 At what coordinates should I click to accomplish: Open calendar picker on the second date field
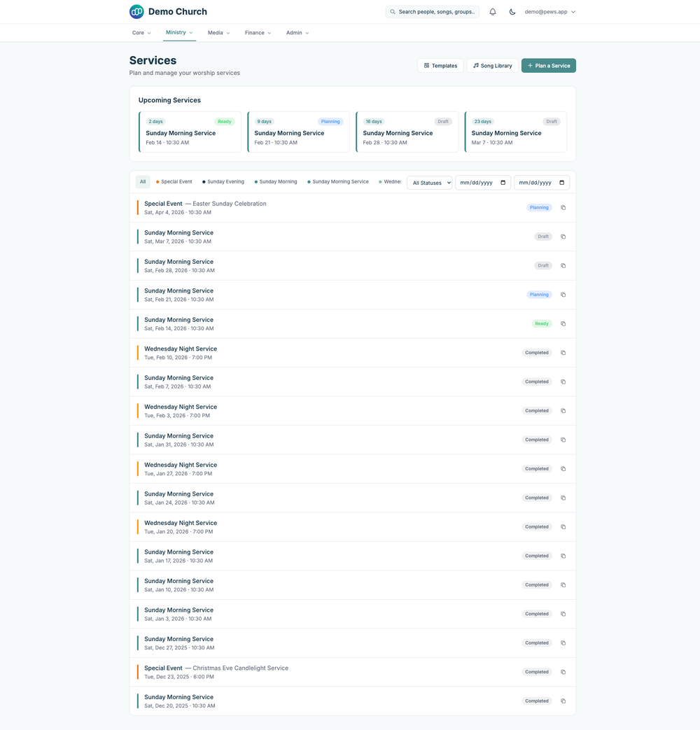point(561,183)
